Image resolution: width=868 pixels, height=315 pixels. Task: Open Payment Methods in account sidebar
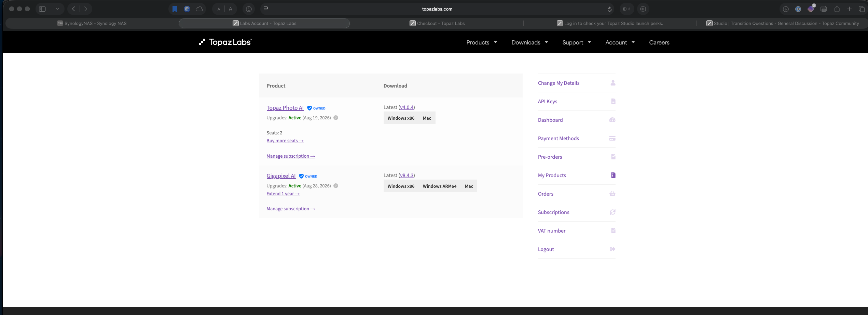558,138
